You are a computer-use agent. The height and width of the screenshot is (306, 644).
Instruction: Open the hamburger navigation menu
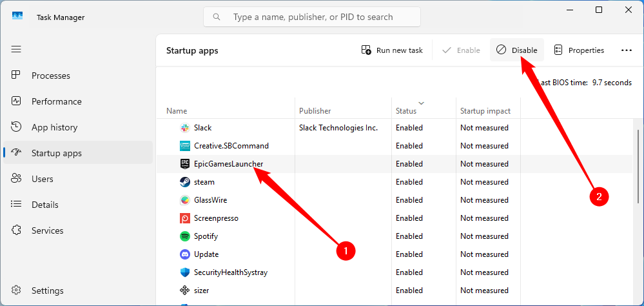[x=16, y=49]
